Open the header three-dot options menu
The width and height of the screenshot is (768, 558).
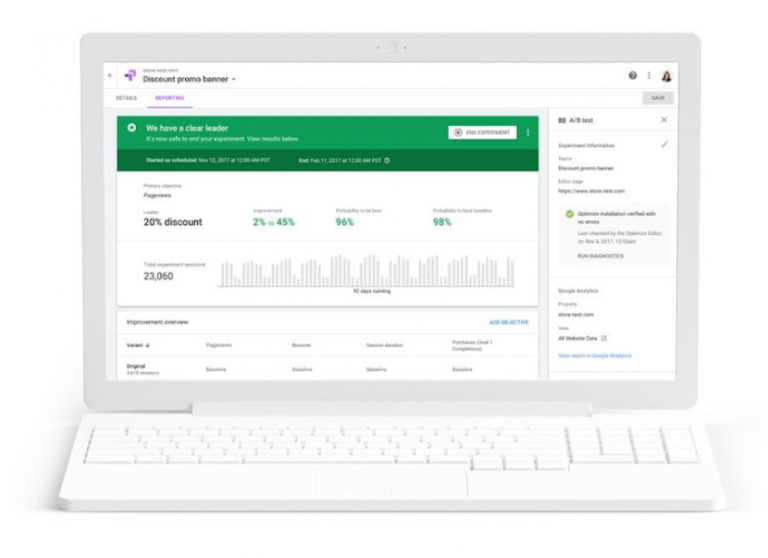[649, 76]
